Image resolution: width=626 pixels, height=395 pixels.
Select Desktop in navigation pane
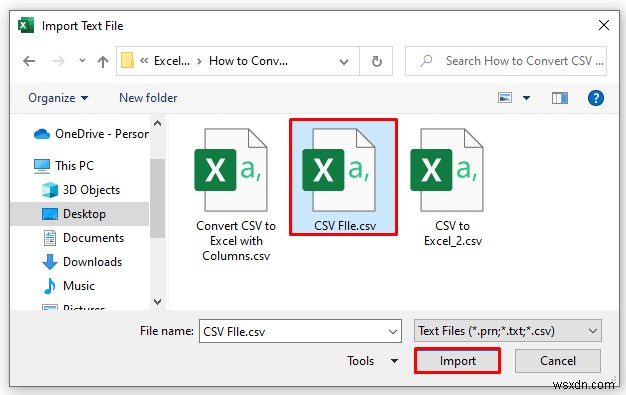point(80,214)
